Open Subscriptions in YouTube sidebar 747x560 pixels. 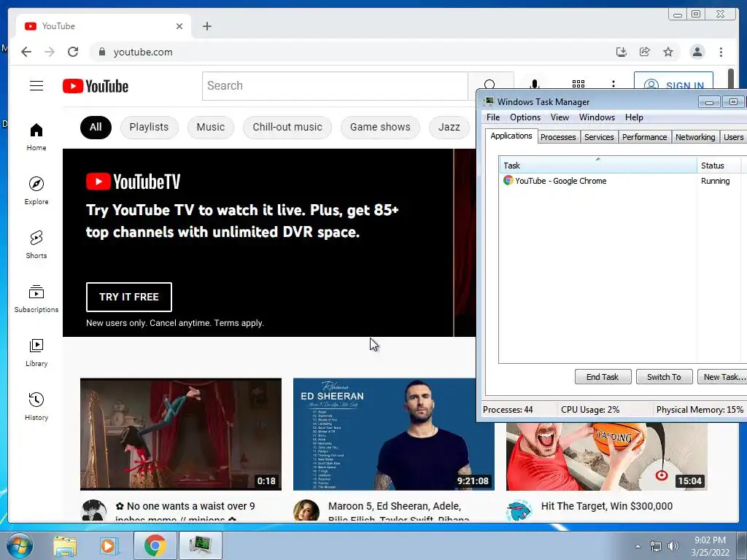[36, 298]
